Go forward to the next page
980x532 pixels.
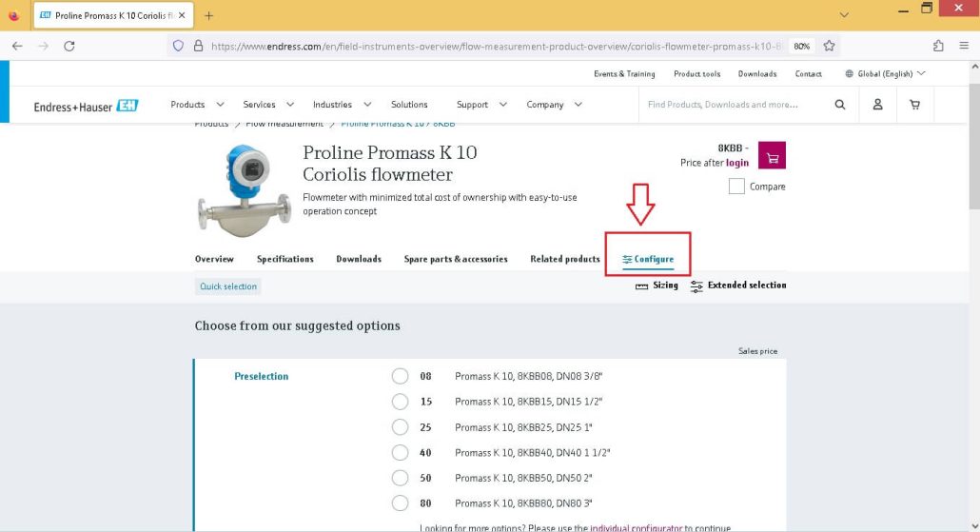coord(43,46)
